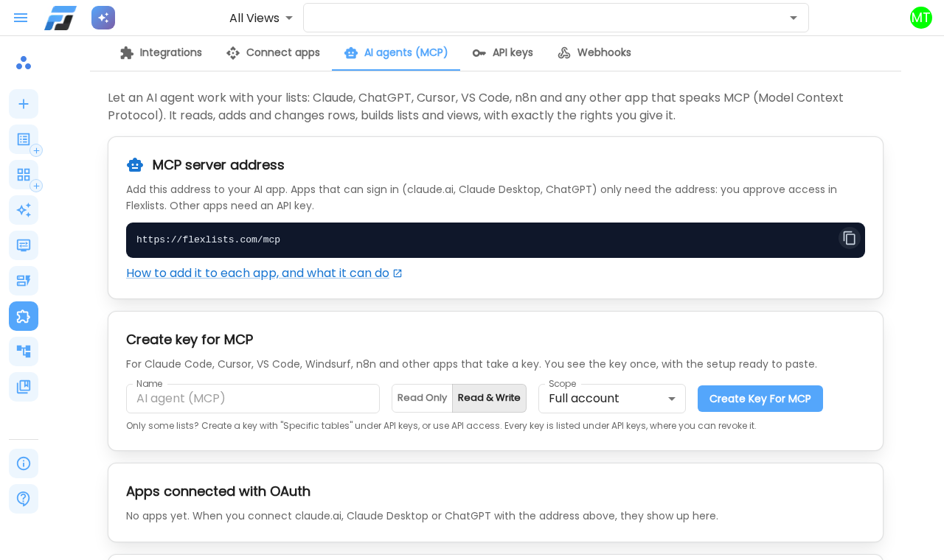Open the hierarchy tree sidebar icon
Image resolution: width=944 pixels, height=560 pixels.
24,351
